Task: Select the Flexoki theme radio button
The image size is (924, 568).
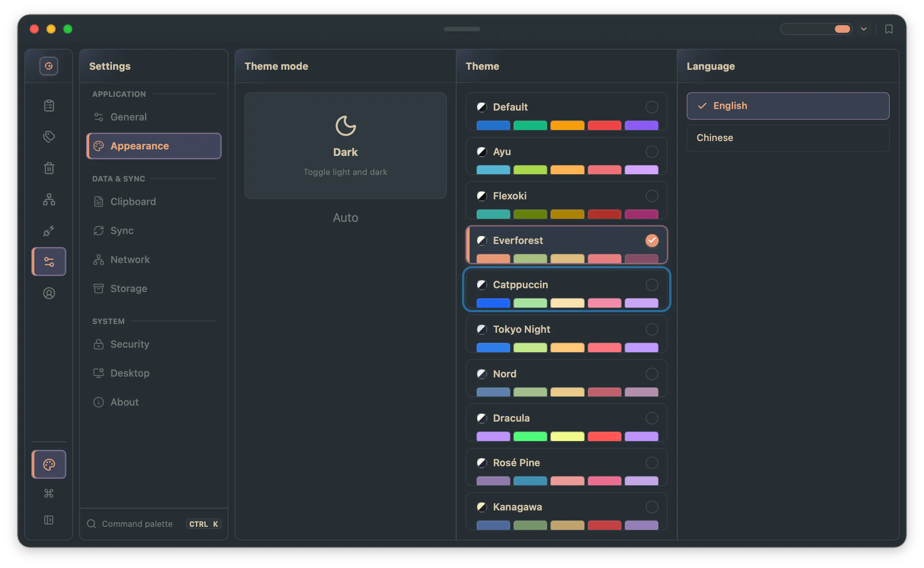Action: [x=652, y=196]
